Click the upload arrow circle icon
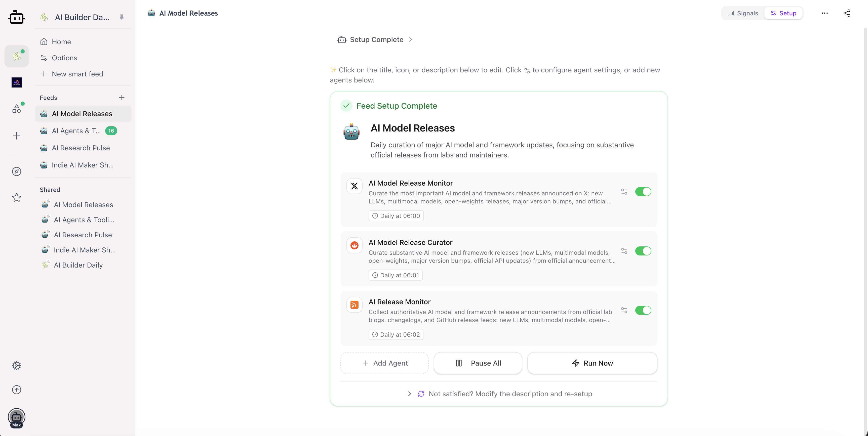 [x=17, y=389]
